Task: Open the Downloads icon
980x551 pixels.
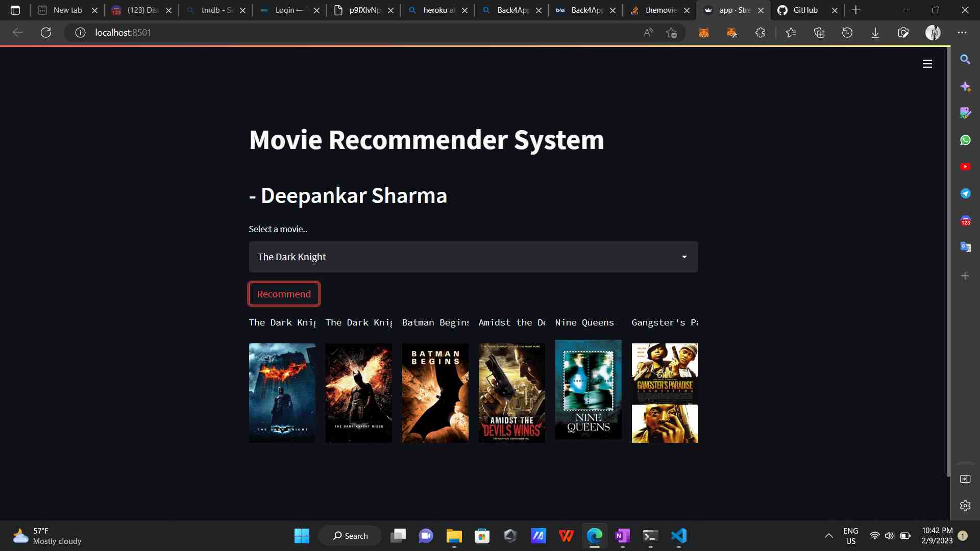Action: (x=875, y=33)
